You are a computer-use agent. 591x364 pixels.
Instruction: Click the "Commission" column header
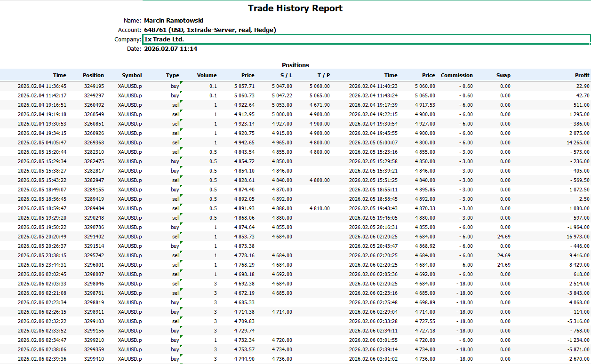[x=456, y=75]
